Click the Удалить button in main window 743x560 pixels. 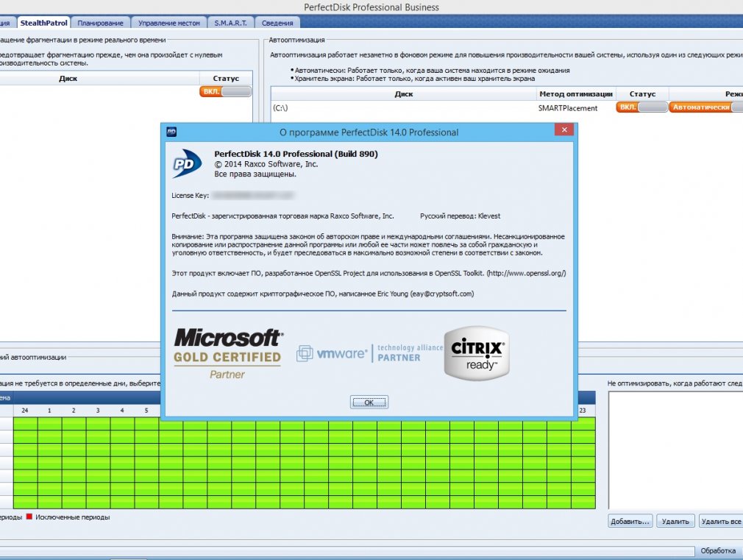675,521
